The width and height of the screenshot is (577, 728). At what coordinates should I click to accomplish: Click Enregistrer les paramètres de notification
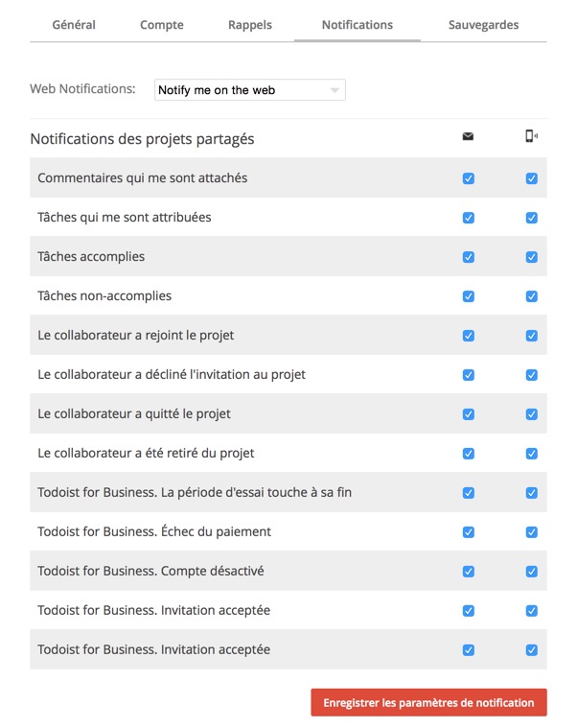(428, 702)
